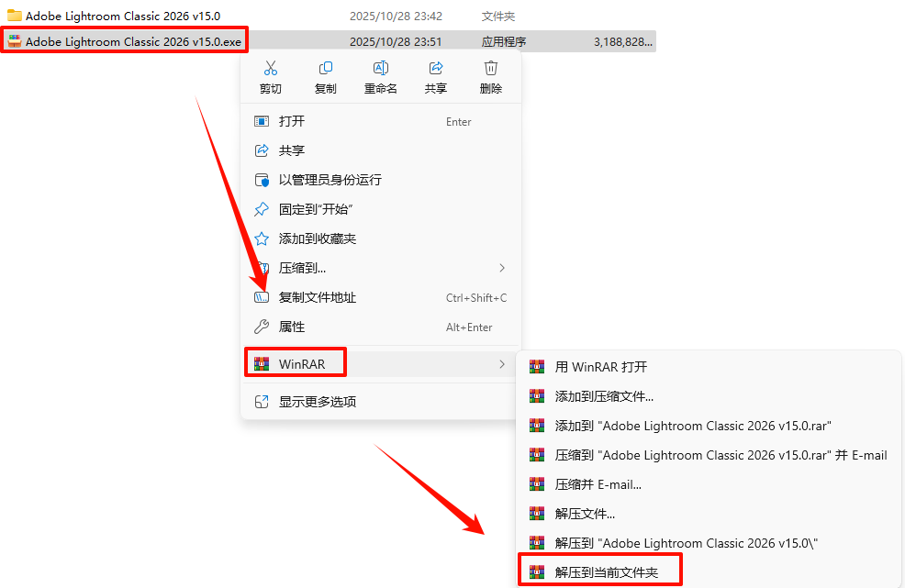Choose Copy file address (复制文件地址)
The image size is (905, 588).
[380, 297]
